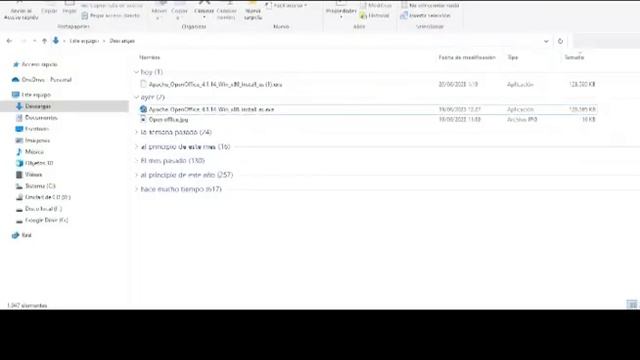Open Unidad de CD (D:) drive
Image resolution: width=640 pixels, height=360 pixels.
43,197
